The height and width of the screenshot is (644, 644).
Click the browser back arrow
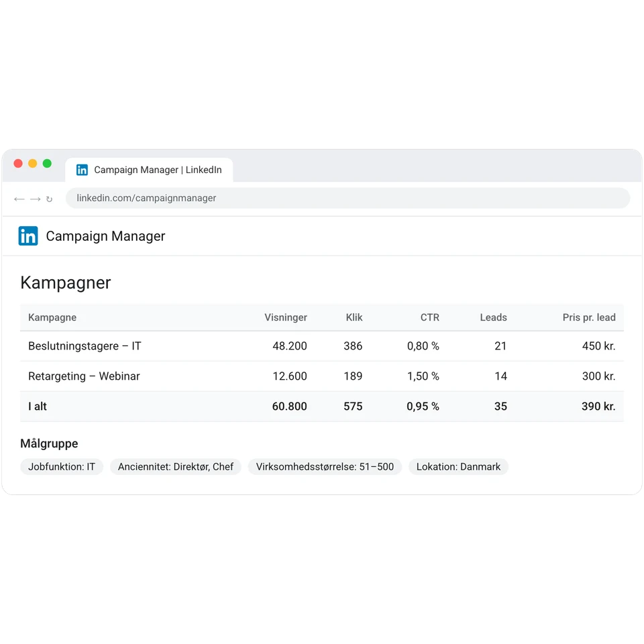click(x=19, y=199)
